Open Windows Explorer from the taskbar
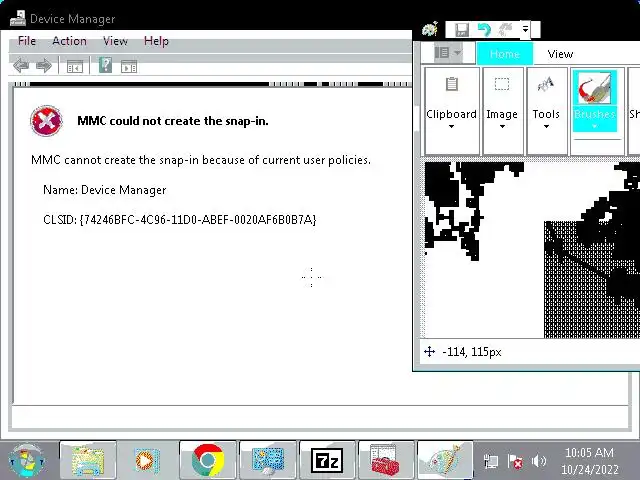The width and height of the screenshot is (640, 480). 88,460
